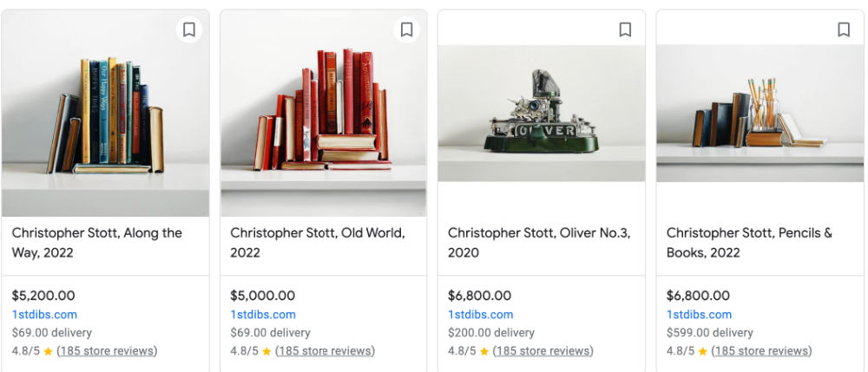Visit 1stdibs.com under the $5,200.00 listing
This screenshot has height=372, width=868.
[x=44, y=315]
